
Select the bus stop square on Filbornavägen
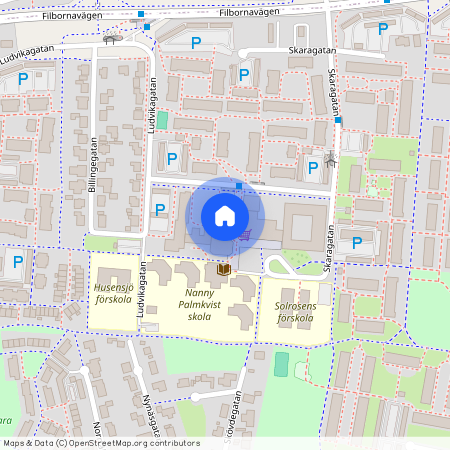tap(141, 14)
